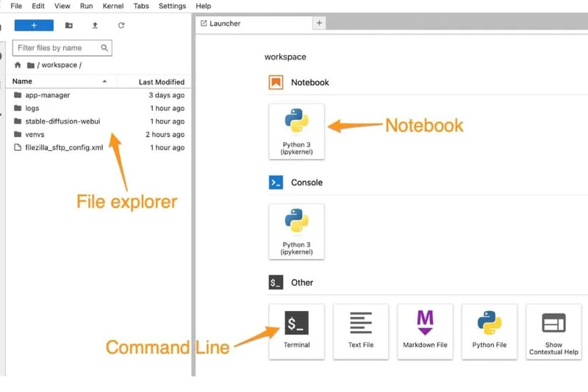The width and height of the screenshot is (588, 392).
Task: Create a new Text File
Action: coord(360,331)
